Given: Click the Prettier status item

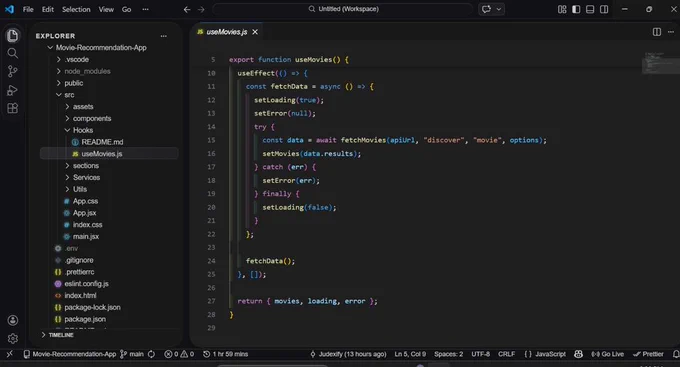Looking at the screenshot, I should click(x=648, y=354).
